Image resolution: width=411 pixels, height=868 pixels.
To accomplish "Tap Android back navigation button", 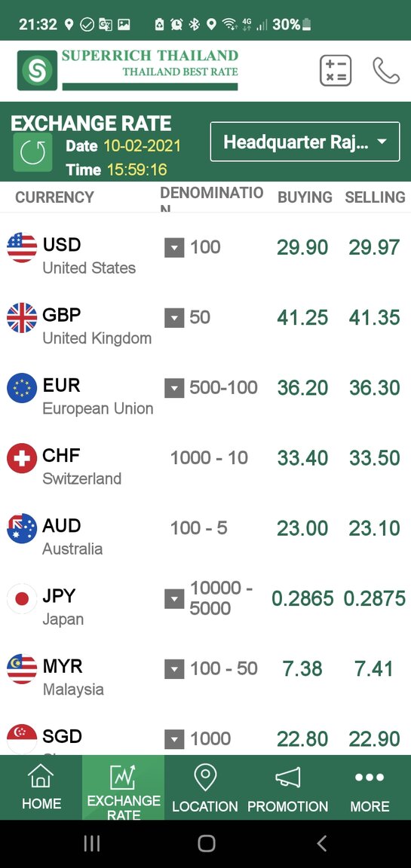I will pos(321,844).
